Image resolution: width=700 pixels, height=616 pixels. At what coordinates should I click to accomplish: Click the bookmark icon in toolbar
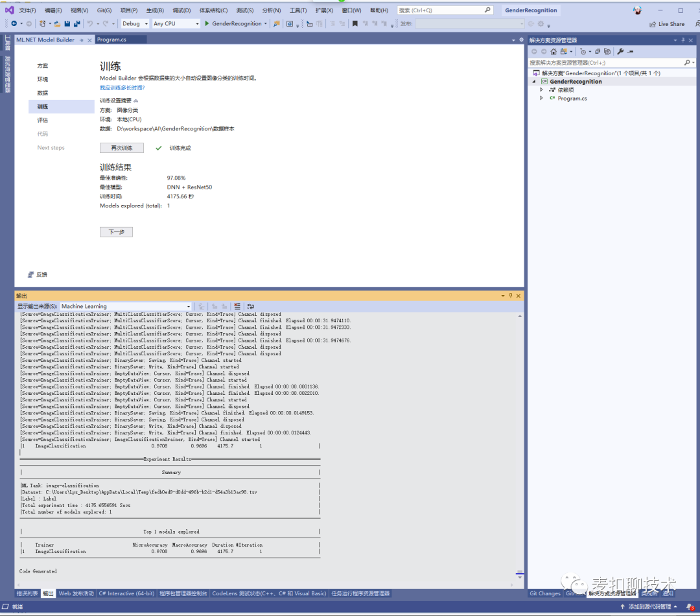tap(355, 24)
